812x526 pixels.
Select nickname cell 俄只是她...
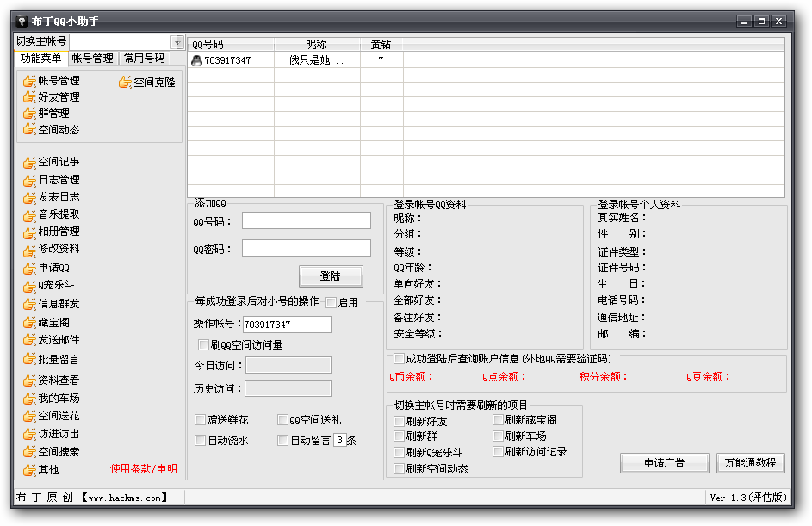click(316, 60)
